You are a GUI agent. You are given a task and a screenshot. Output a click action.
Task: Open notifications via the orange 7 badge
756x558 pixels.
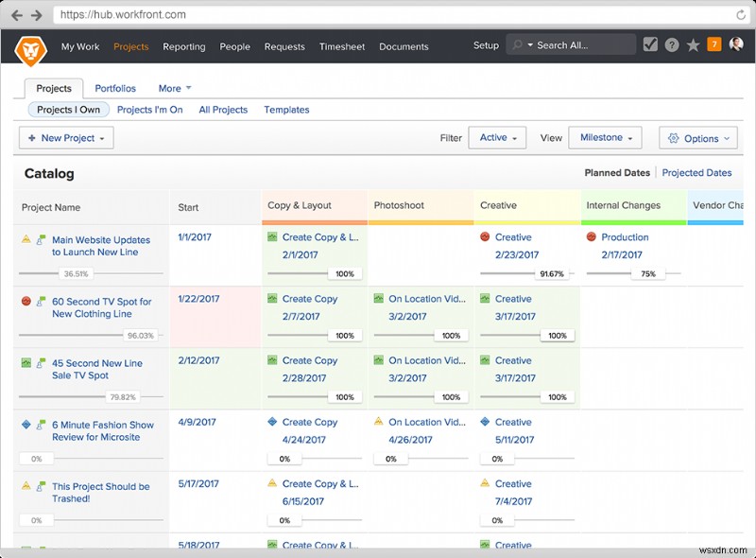click(715, 44)
